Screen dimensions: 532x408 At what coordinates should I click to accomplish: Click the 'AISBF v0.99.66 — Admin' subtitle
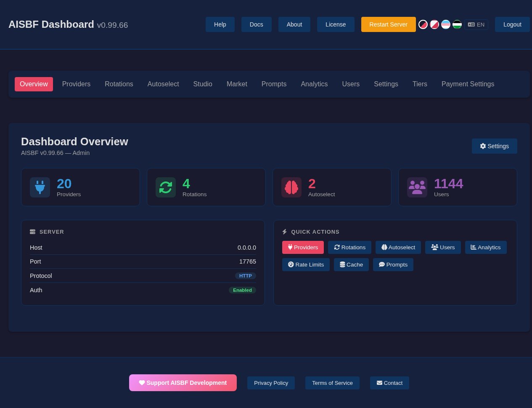click(x=55, y=153)
